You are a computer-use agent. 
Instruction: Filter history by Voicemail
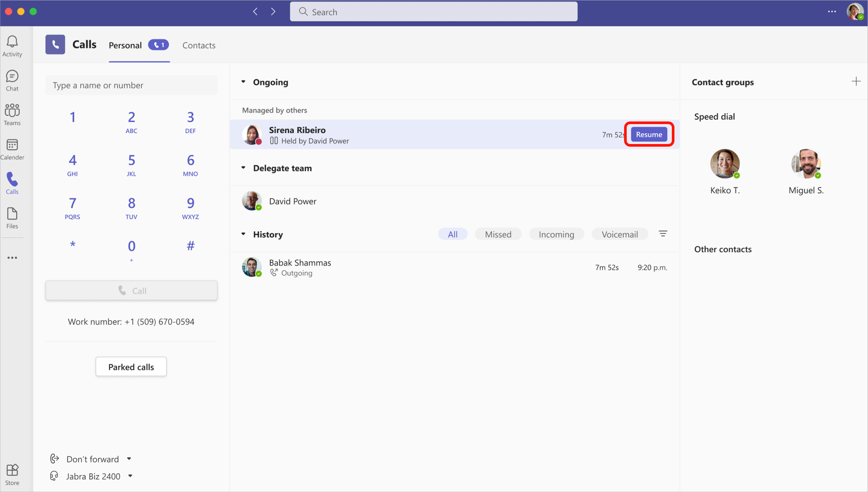tap(620, 234)
